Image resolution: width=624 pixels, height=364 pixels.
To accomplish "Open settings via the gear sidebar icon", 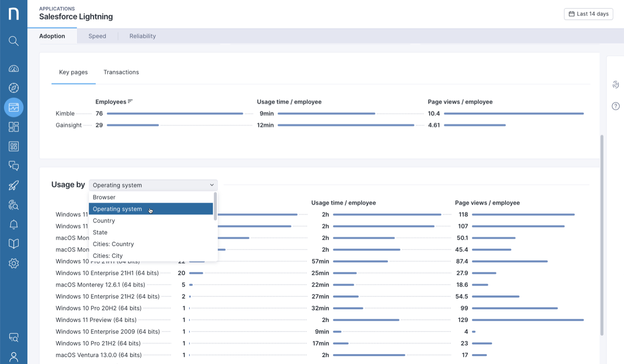I will [x=14, y=264].
